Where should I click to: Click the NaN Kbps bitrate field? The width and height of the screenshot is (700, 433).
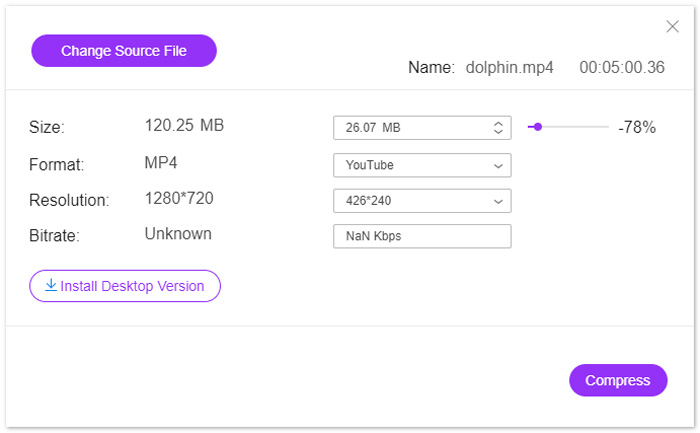(x=422, y=236)
